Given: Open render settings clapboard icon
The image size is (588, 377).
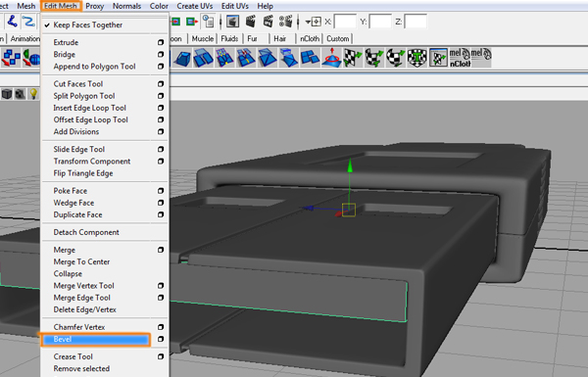Looking at the screenshot, I should click(x=286, y=22).
